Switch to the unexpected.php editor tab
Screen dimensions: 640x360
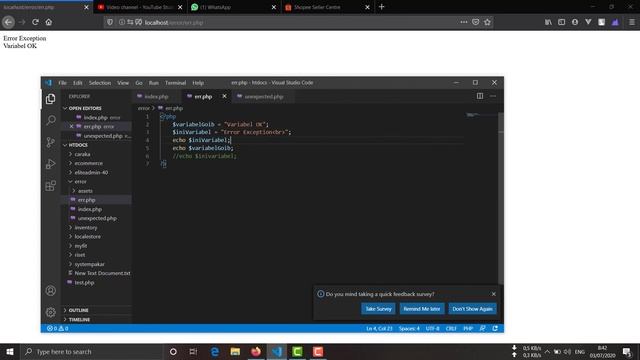[263, 96]
